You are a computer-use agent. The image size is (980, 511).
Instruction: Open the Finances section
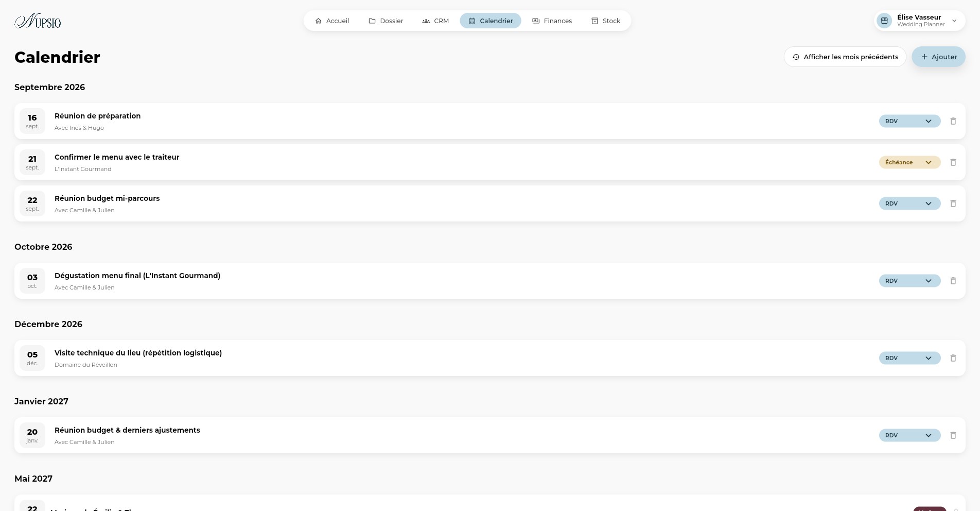tap(552, 21)
